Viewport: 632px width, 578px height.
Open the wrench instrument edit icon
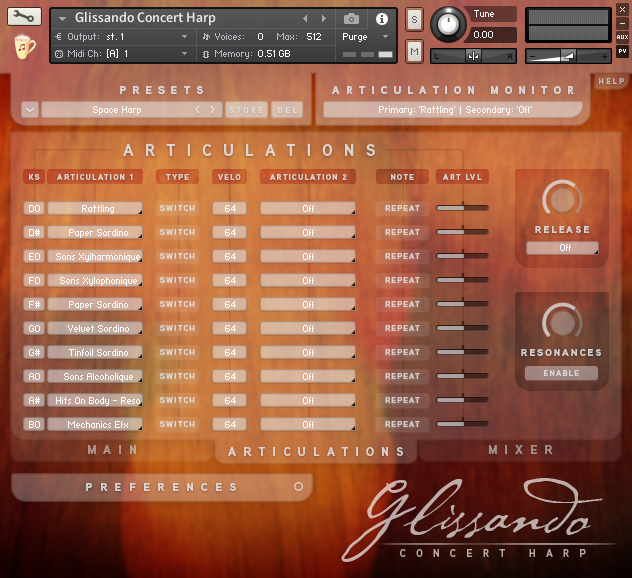point(24,17)
